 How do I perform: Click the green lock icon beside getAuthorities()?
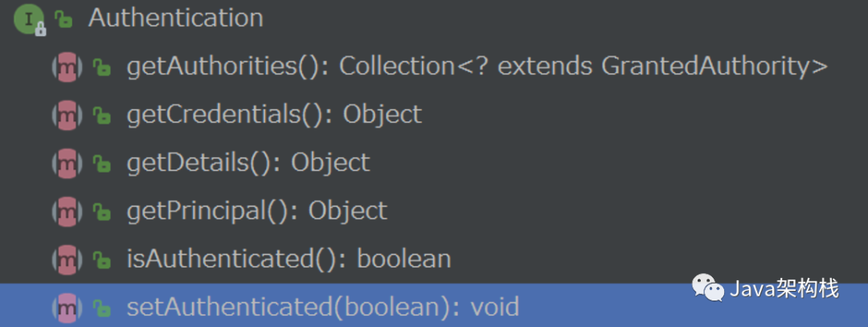coord(101,68)
